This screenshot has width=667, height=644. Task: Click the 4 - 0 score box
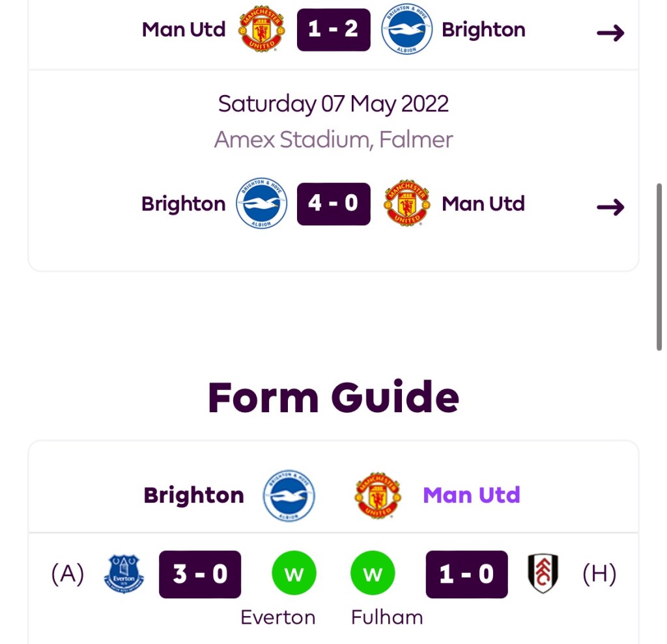(333, 204)
